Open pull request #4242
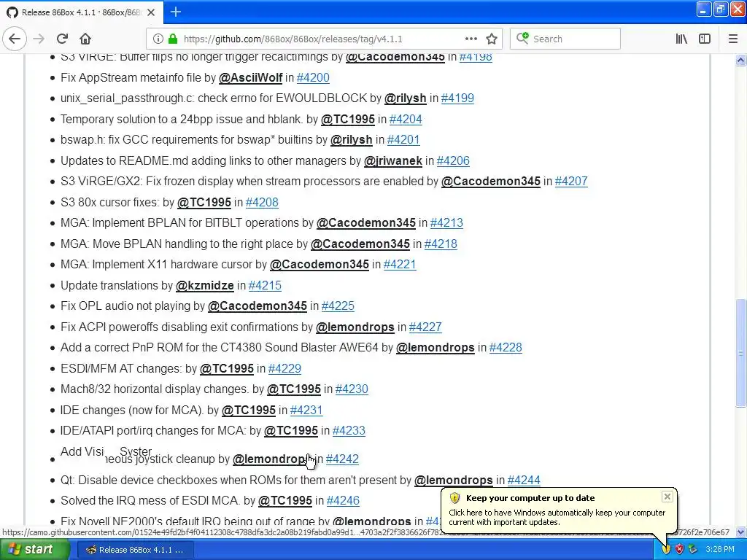 click(342, 459)
